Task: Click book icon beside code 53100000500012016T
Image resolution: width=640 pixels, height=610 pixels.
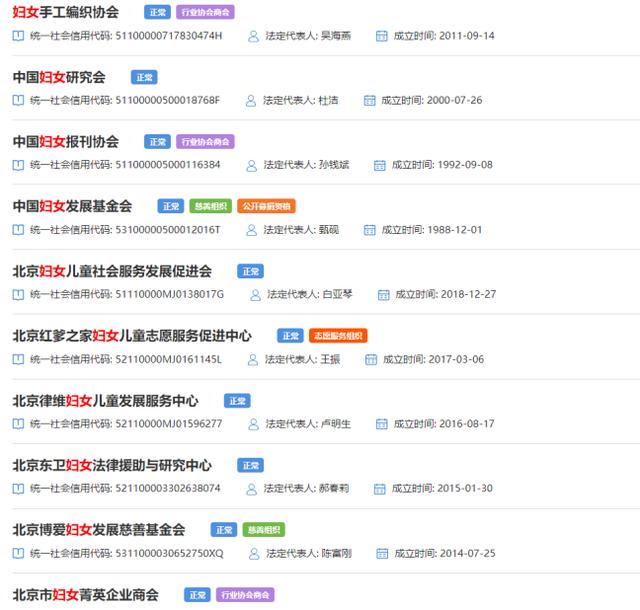Action: (18, 230)
